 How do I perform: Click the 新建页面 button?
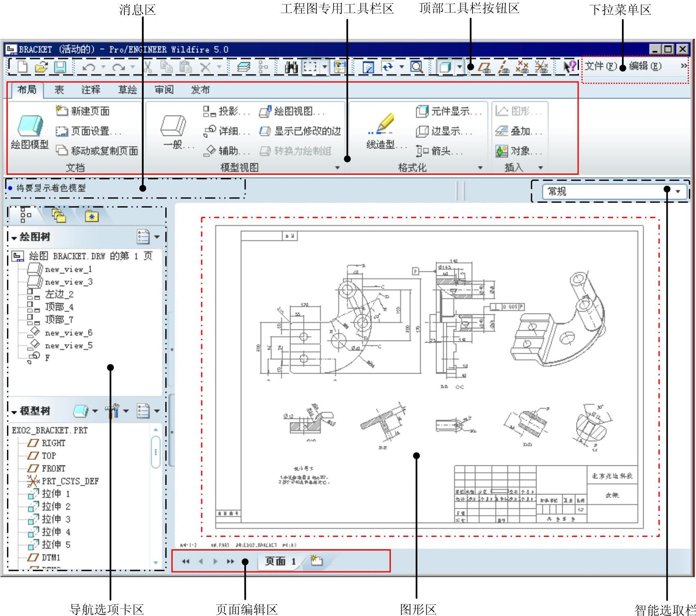click(83, 111)
